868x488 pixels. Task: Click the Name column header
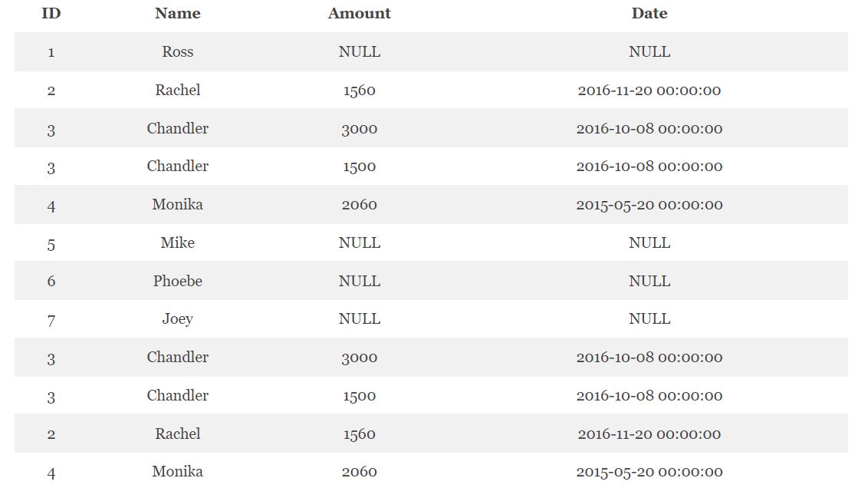tap(178, 13)
